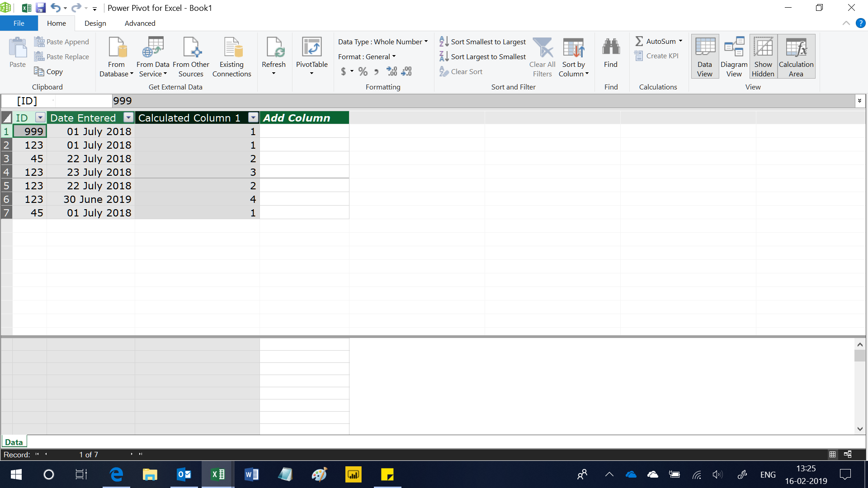The width and height of the screenshot is (868, 488).
Task: Switch to the Design tab
Action: click(x=95, y=23)
